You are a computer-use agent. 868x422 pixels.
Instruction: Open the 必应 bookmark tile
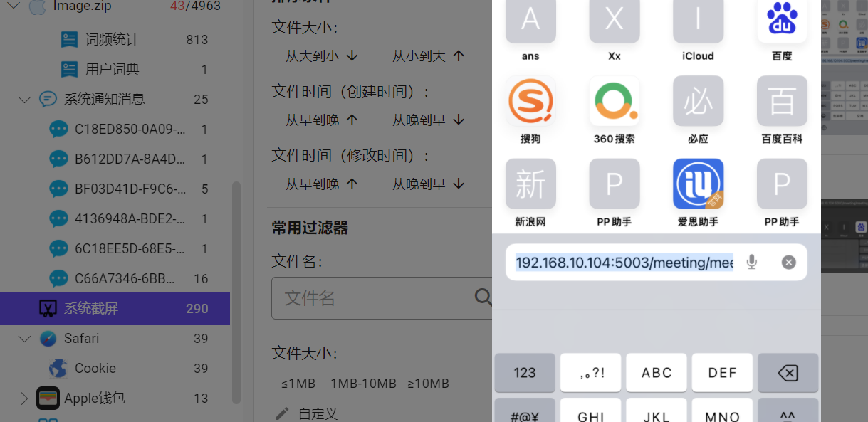[698, 101]
